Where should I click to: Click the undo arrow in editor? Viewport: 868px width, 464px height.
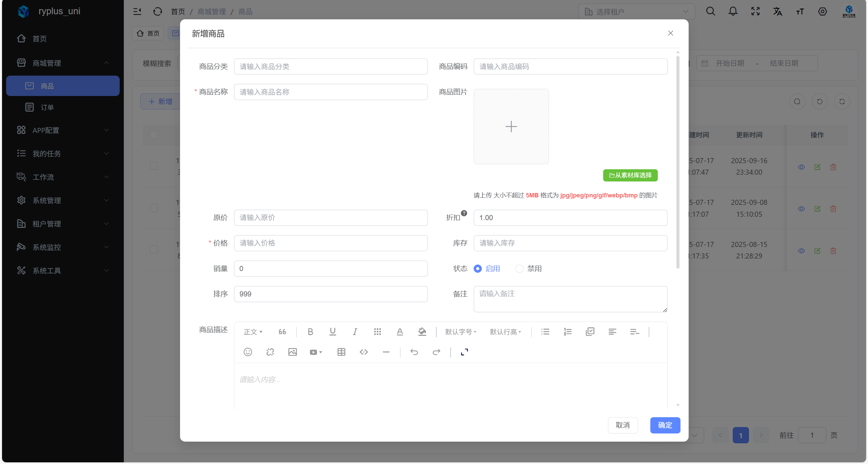pyautogui.click(x=414, y=352)
